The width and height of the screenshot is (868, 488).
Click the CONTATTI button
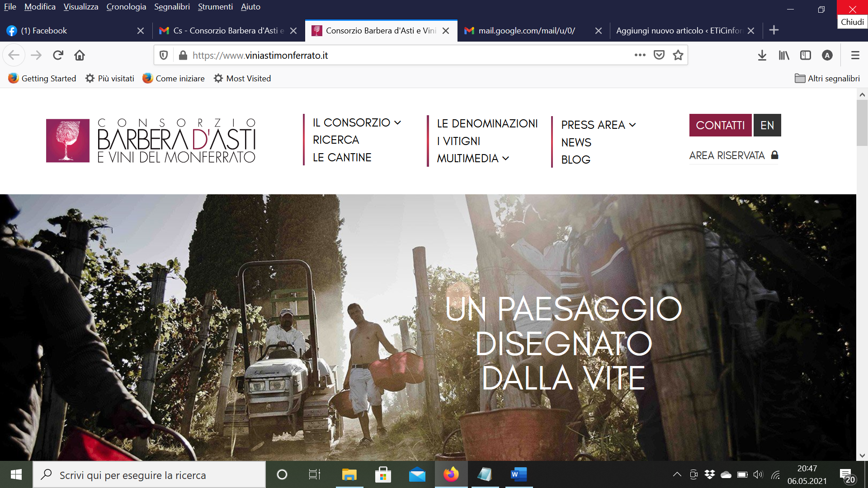(x=720, y=125)
